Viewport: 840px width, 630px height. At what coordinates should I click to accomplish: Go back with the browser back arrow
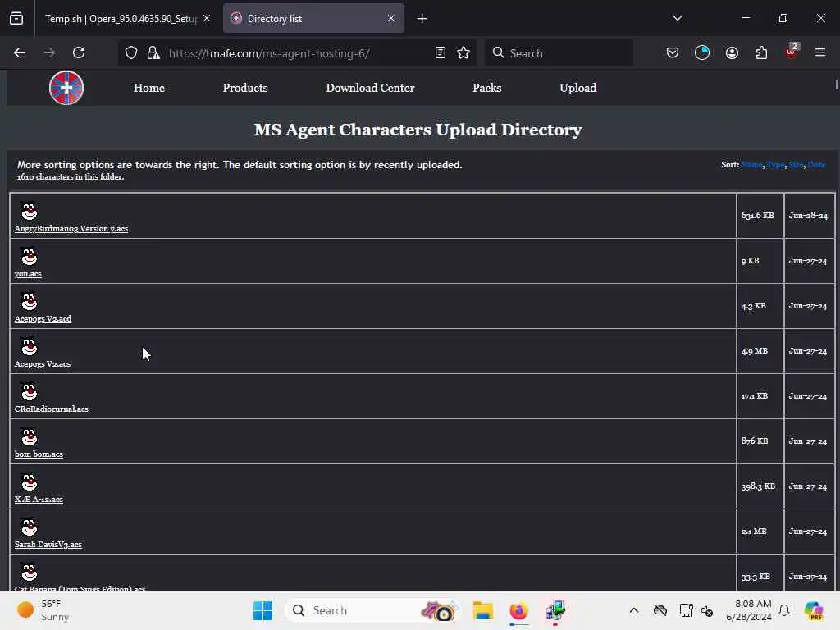(20, 52)
